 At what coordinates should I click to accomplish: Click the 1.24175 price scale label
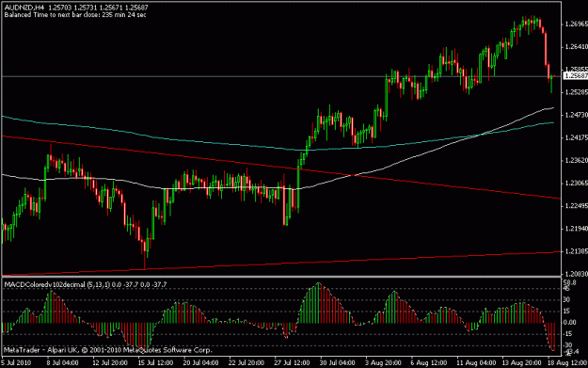576,138
